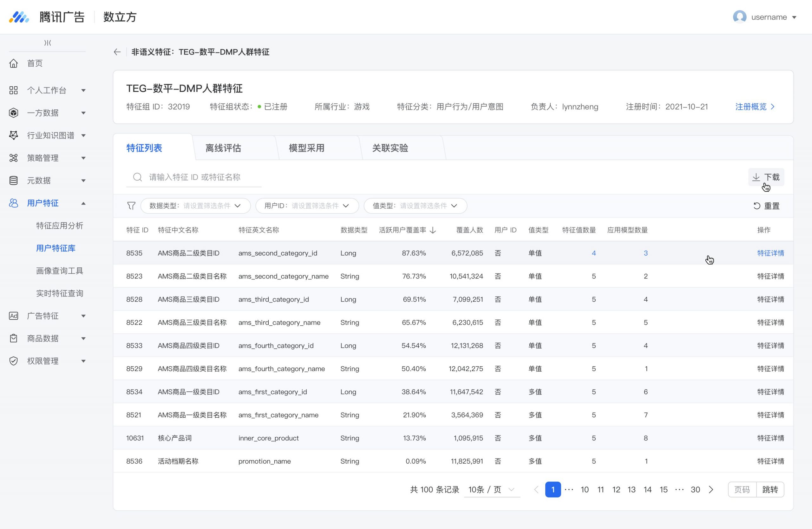This screenshot has height=529, width=812.
Task: Click the 跳转 jump button
Action: 770,490
